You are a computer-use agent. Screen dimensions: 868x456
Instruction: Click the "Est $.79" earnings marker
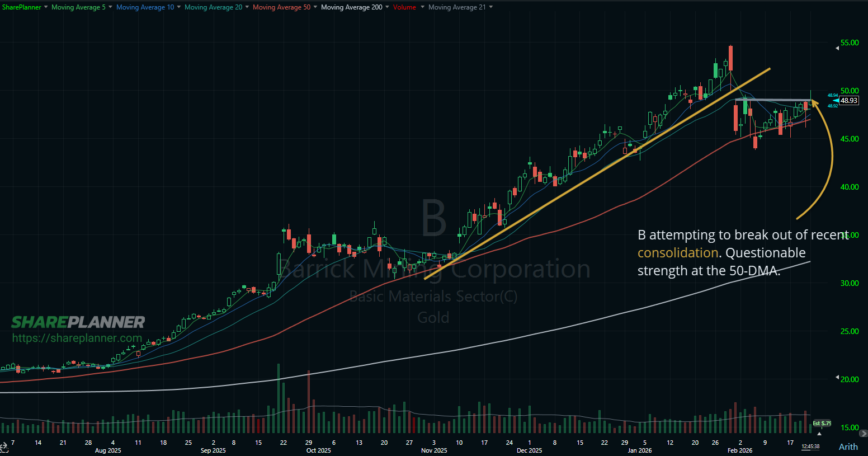point(822,423)
